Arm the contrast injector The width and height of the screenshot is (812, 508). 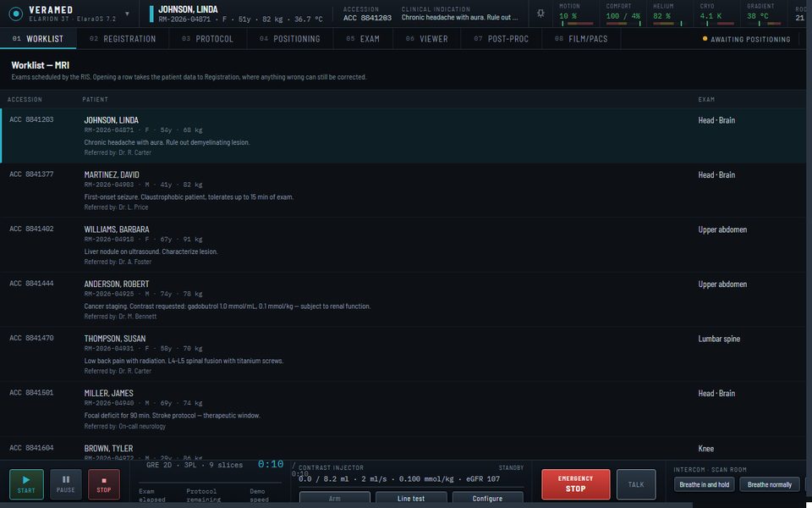(335, 499)
